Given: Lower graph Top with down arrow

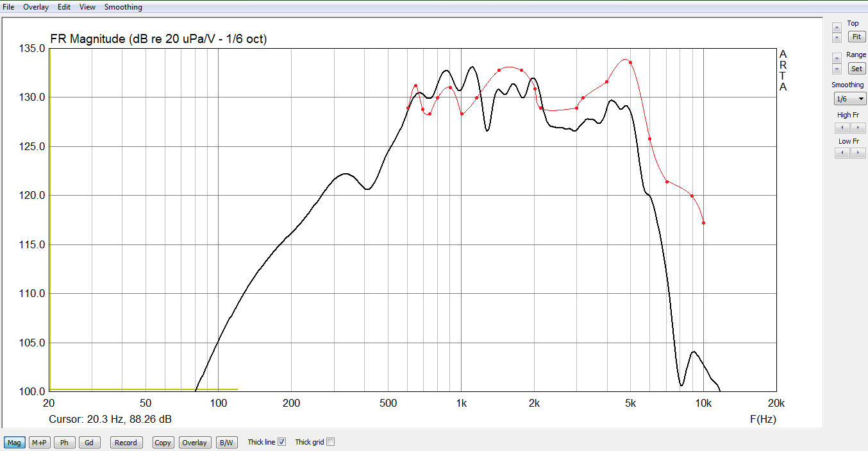Looking at the screenshot, I should point(837,38).
